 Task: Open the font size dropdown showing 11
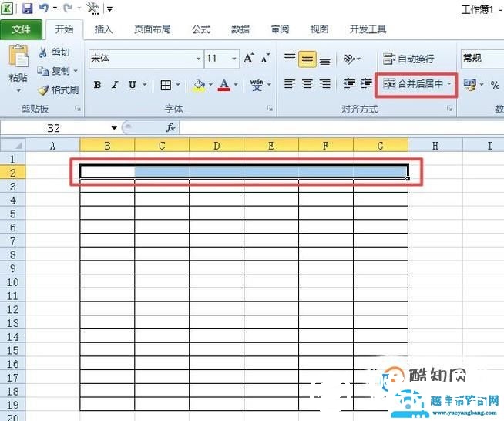click(x=234, y=59)
